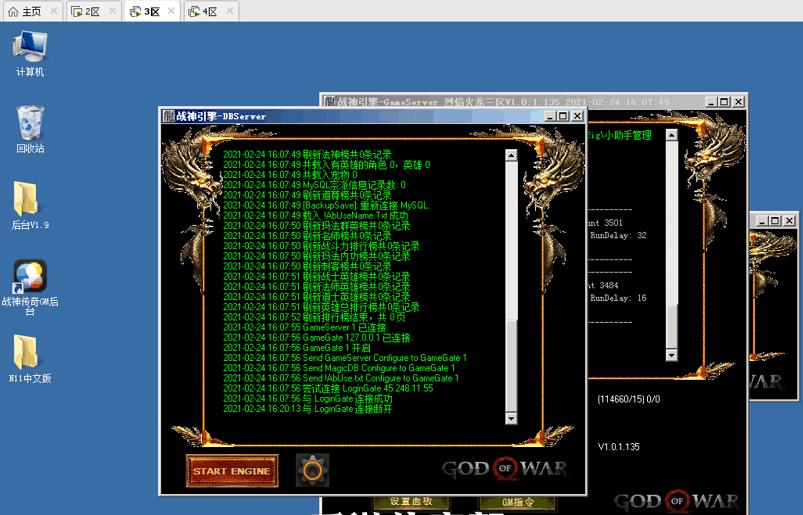Click 'Send !AbUse.txt Configure to GameGate 1' line
The image size is (803, 515).
(x=341, y=378)
